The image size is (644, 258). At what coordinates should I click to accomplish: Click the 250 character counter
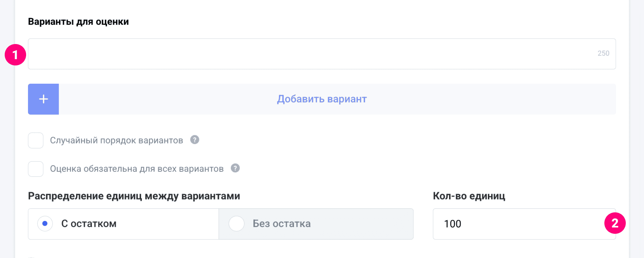603,53
